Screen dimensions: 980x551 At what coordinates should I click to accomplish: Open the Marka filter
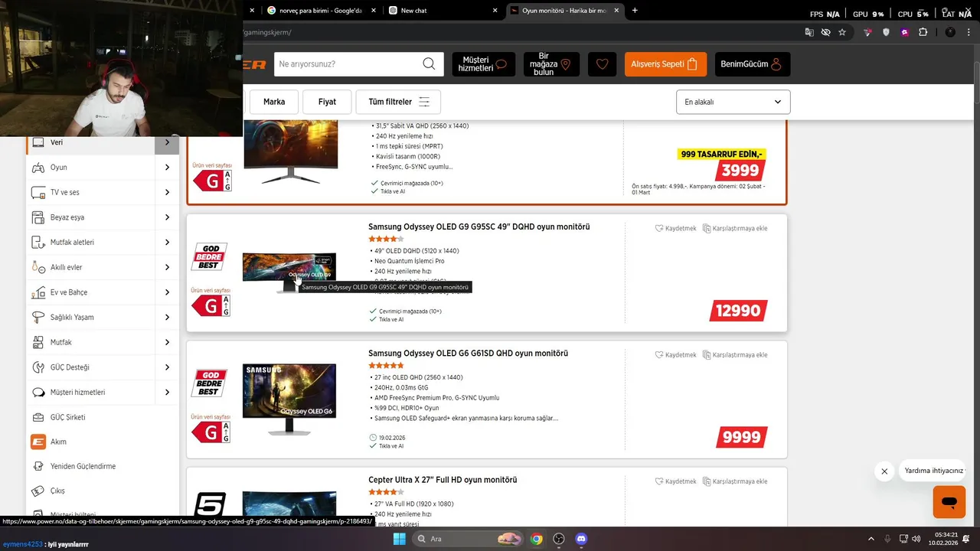coord(274,102)
